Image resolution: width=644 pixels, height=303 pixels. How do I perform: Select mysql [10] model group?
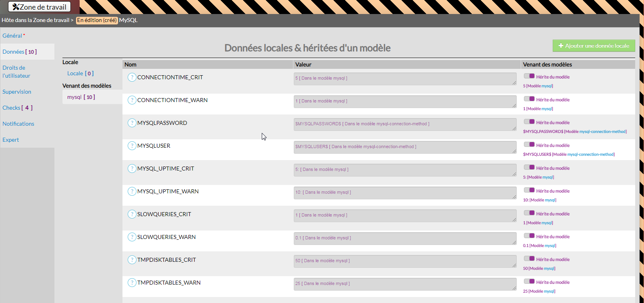coord(81,97)
